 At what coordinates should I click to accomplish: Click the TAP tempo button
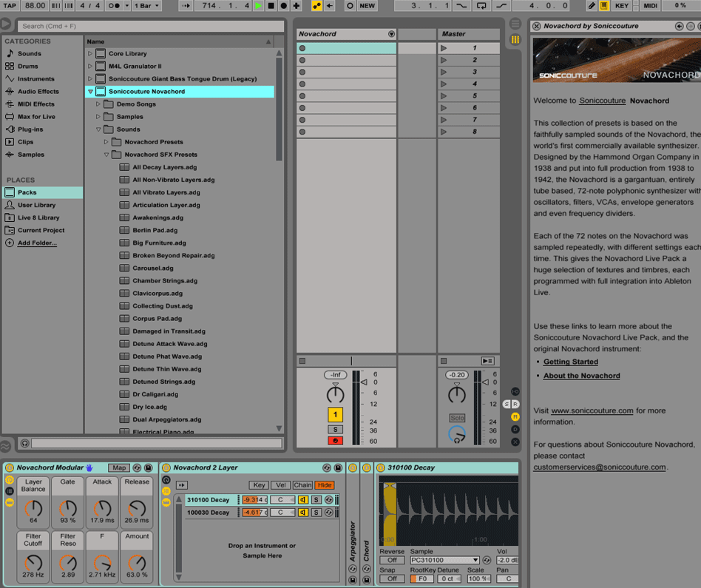10,6
